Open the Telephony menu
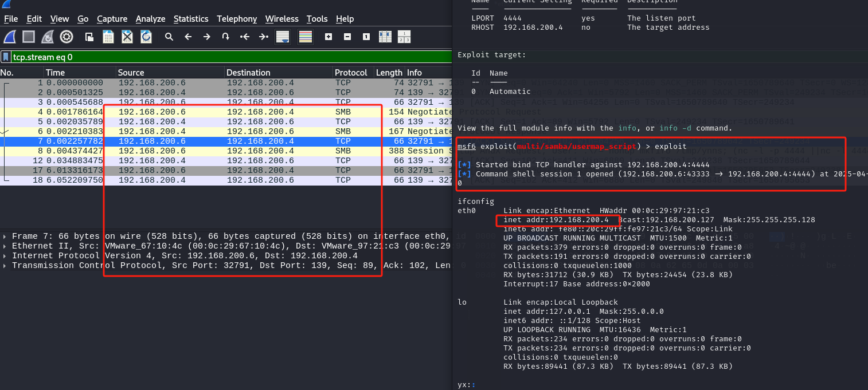Screen dimensions: 868x390 (x=237, y=19)
